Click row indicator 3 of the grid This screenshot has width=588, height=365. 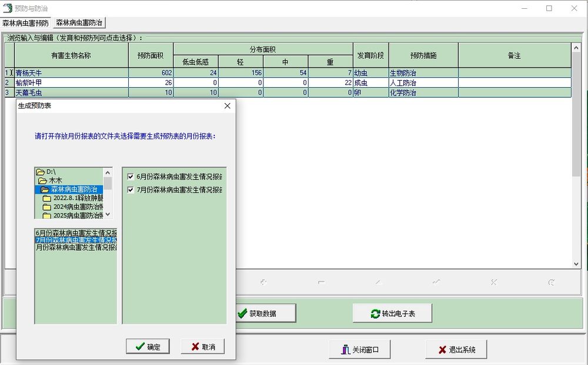point(9,92)
